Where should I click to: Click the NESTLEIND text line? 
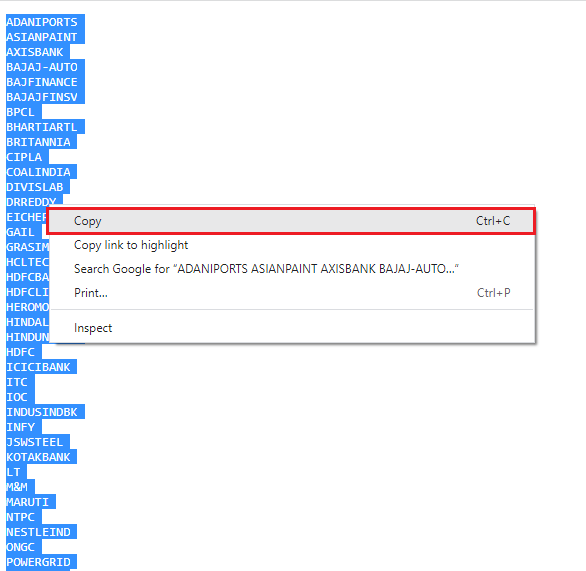pos(38,532)
